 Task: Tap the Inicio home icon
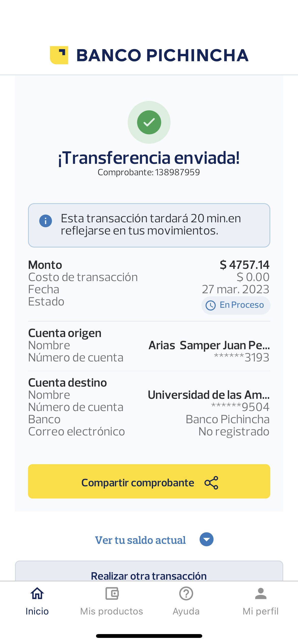37,594
